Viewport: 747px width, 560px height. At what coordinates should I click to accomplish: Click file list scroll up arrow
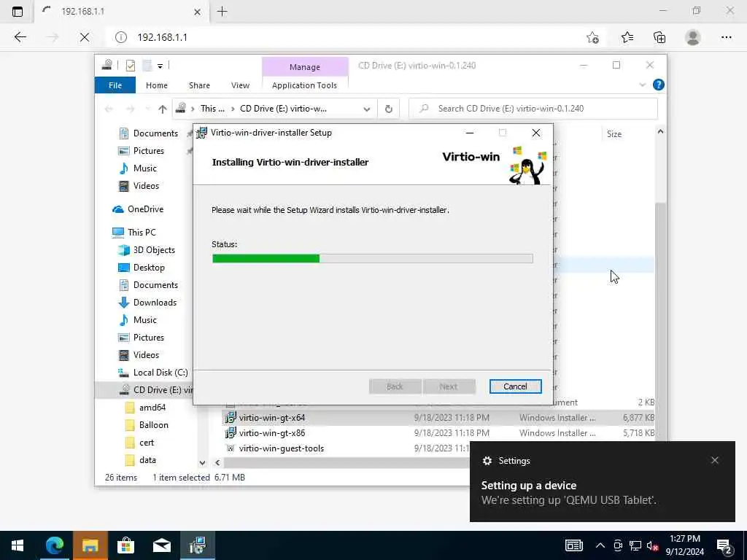pyautogui.click(x=660, y=131)
